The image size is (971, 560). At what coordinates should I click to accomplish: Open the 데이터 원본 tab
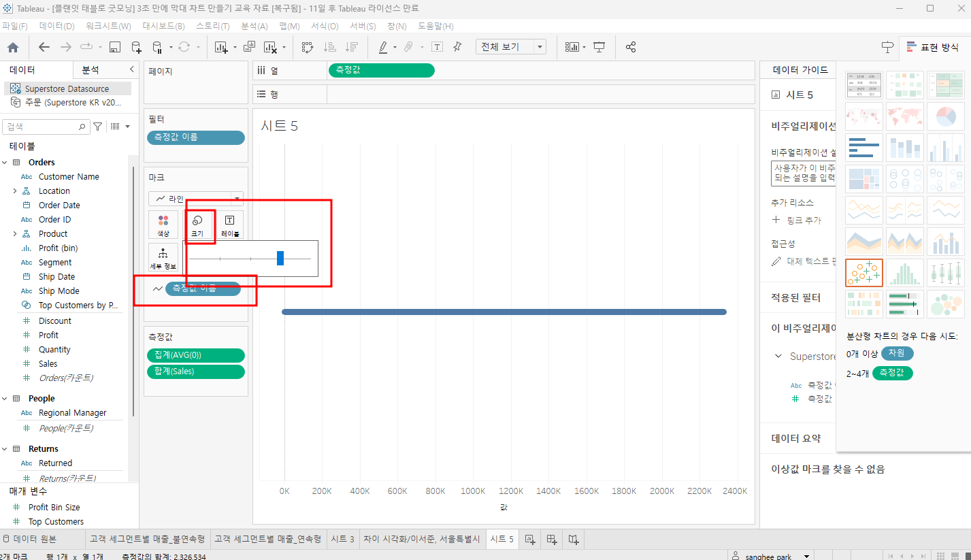(x=35, y=539)
